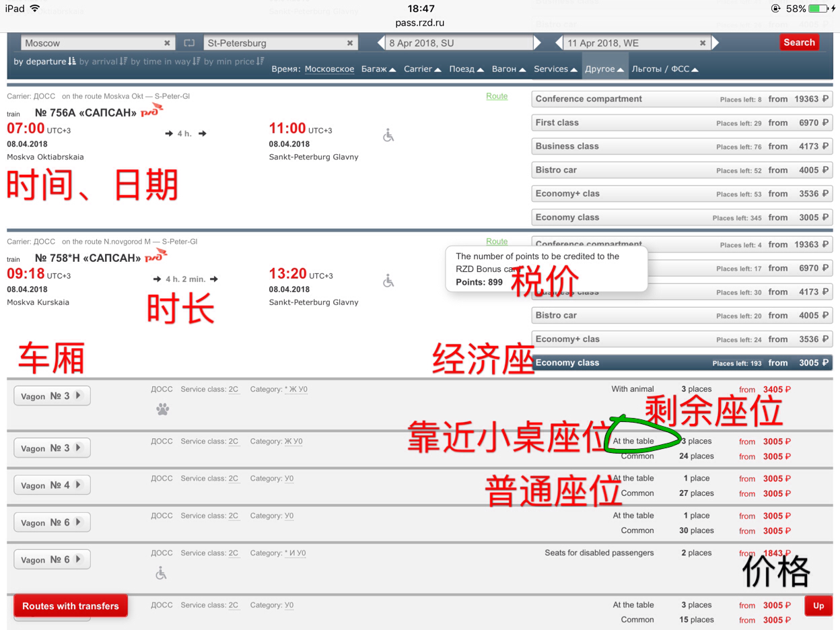
Task: Click wheelchair icon under disabled-seats Vagon №6
Action: pos(161,573)
